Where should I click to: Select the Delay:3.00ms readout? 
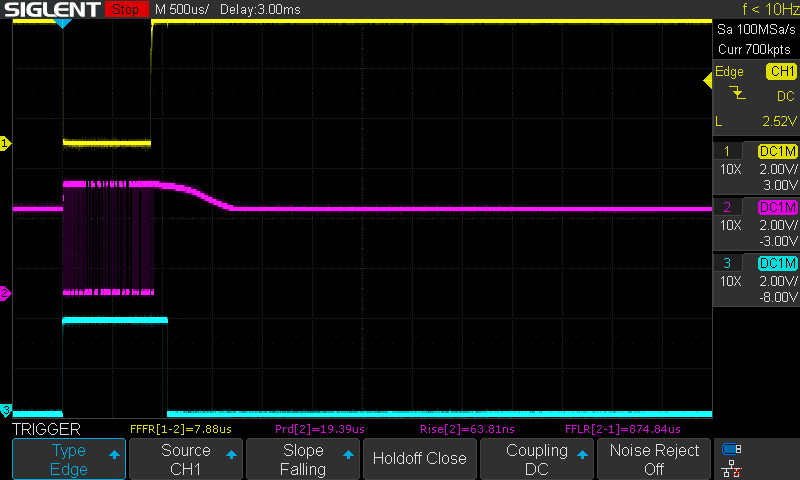pos(260,9)
